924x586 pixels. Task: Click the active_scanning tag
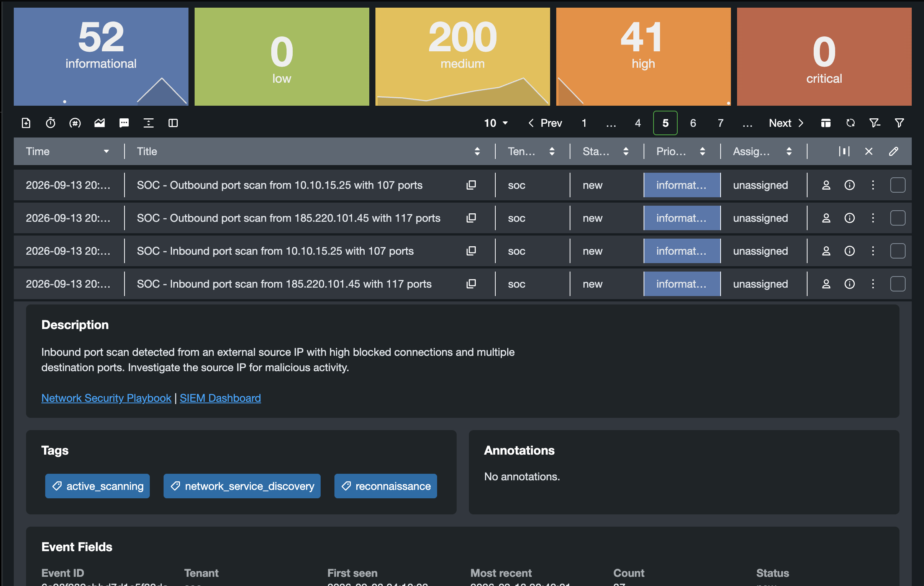pyautogui.click(x=97, y=486)
